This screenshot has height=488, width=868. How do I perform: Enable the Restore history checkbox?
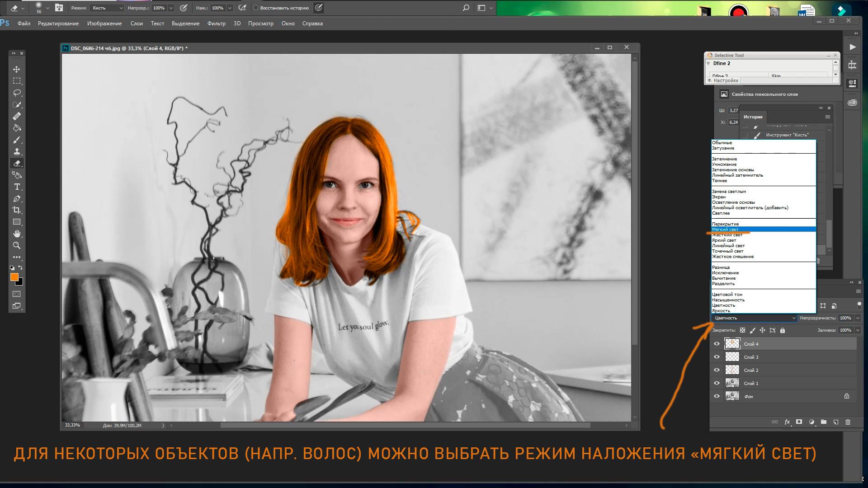tap(256, 8)
